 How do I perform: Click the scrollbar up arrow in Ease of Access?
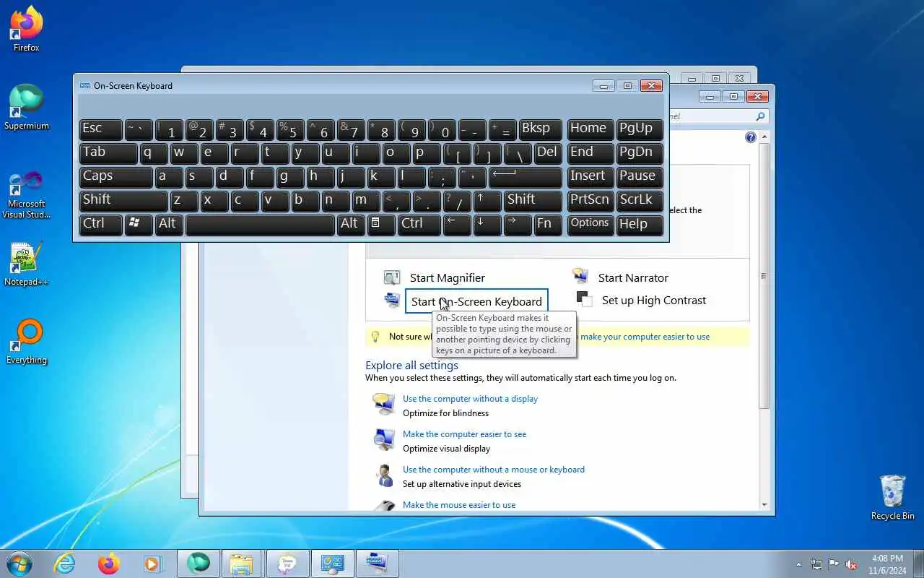(764, 137)
